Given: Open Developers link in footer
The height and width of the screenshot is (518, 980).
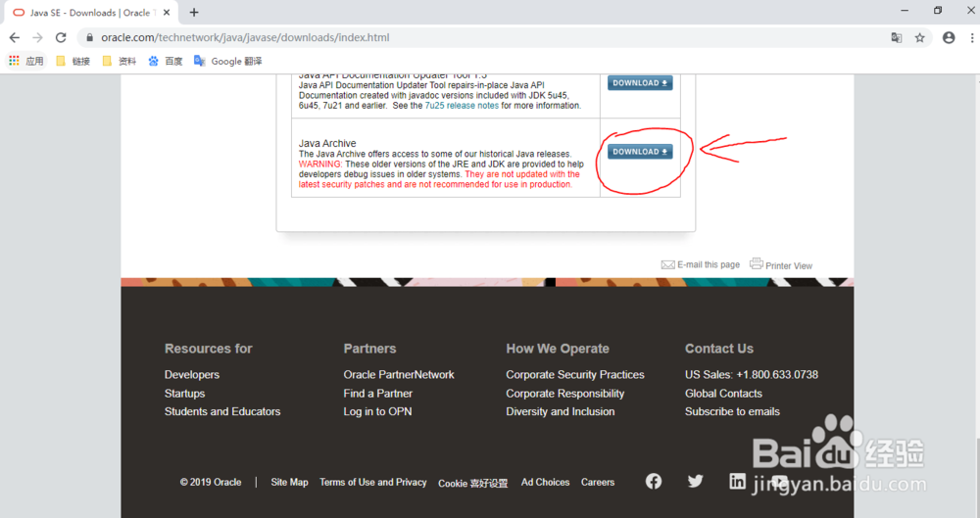Looking at the screenshot, I should click(x=192, y=374).
